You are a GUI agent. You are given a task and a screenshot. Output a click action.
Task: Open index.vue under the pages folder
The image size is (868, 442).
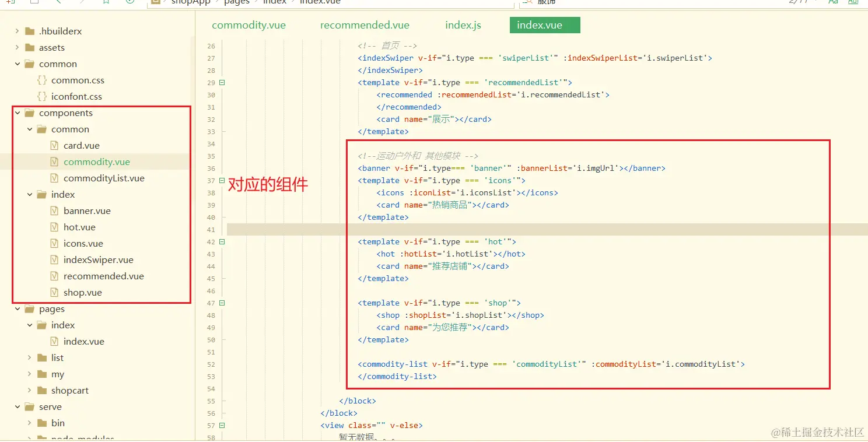[x=84, y=342]
